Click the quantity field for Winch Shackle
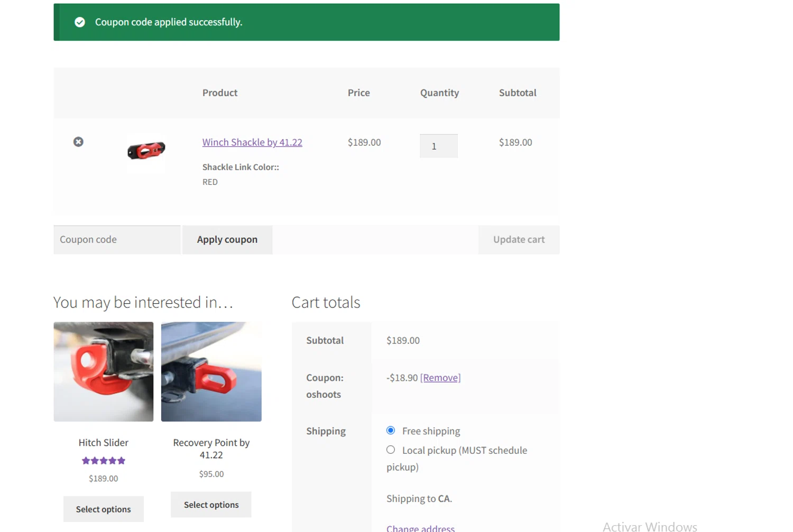 tap(439, 146)
